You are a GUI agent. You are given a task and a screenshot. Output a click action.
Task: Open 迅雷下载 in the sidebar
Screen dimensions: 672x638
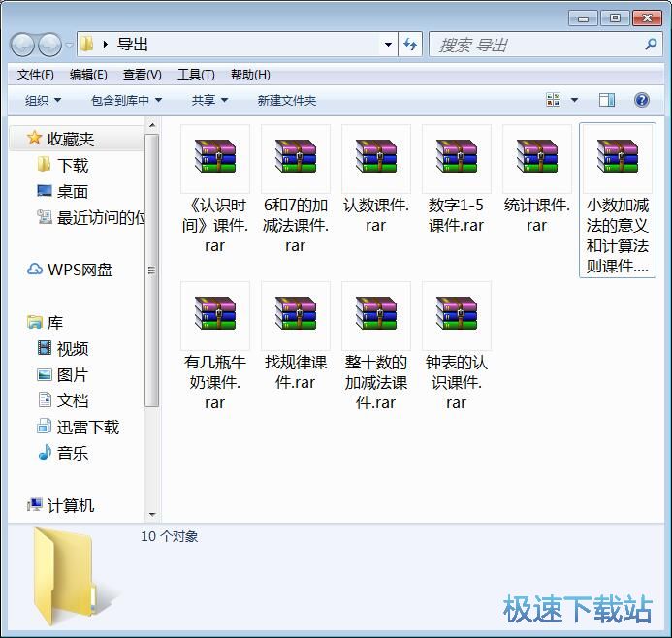pyautogui.click(x=78, y=428)
